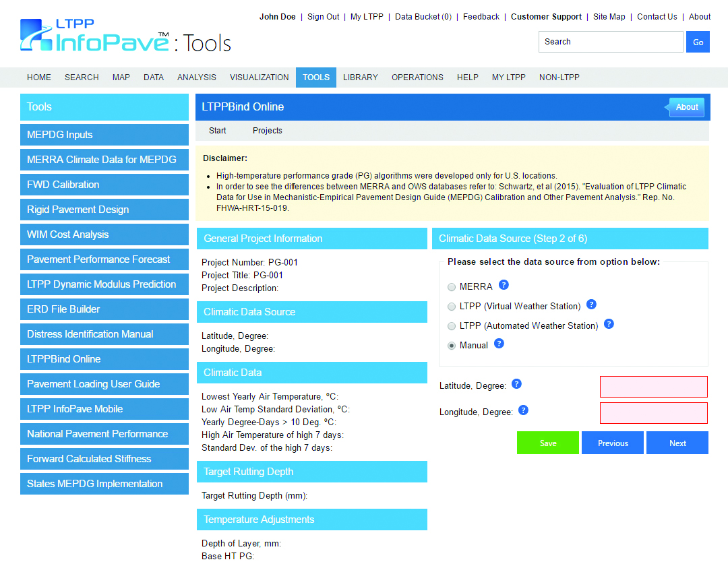Proceed with the Next button

pyautogui.click(x=677, y=443)
